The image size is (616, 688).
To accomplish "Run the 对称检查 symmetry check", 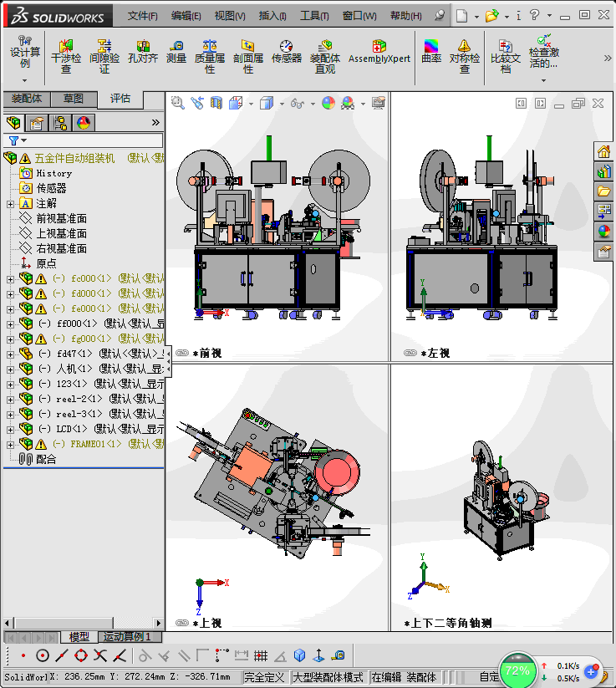I will pyautogui.click(x=464, y=57).
